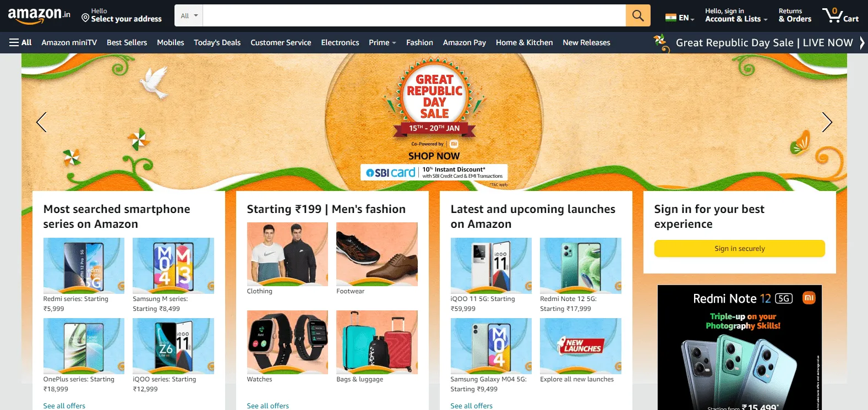Image resolution: width=868 pixels, height=410 pixels.
Task: Open the Best Sellers navigation item
Action: tap(127, 42)
